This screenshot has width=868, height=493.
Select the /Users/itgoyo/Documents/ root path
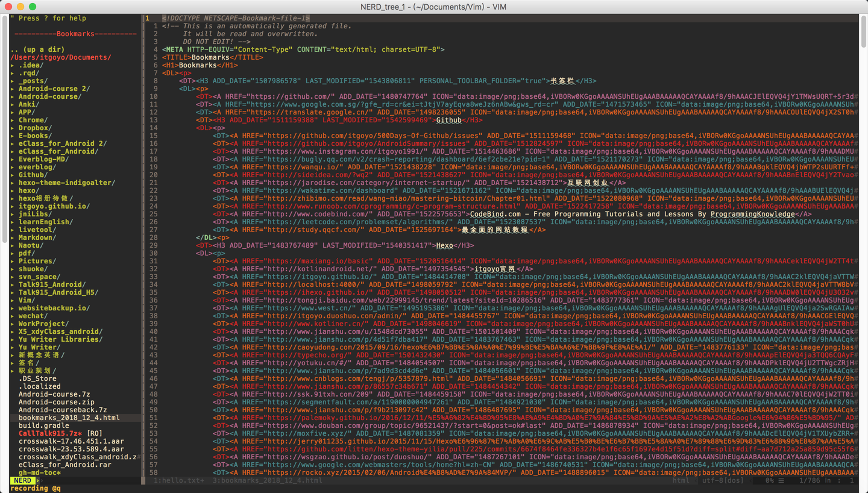point(61,57)
